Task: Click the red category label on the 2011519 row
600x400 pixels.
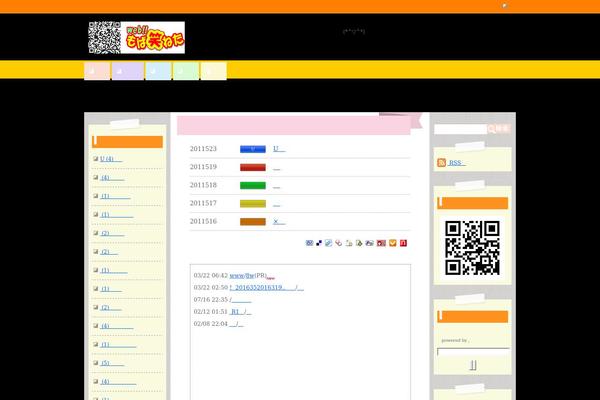Action: tap(253, 167)
